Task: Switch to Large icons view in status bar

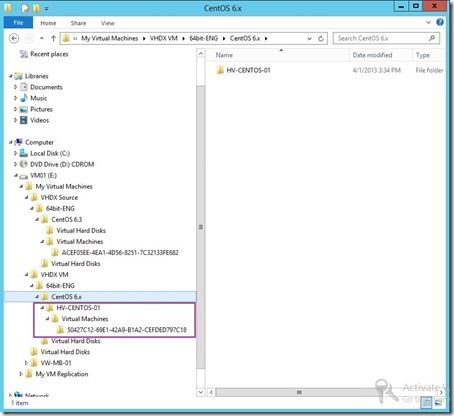Action: (x=438, y=402)
